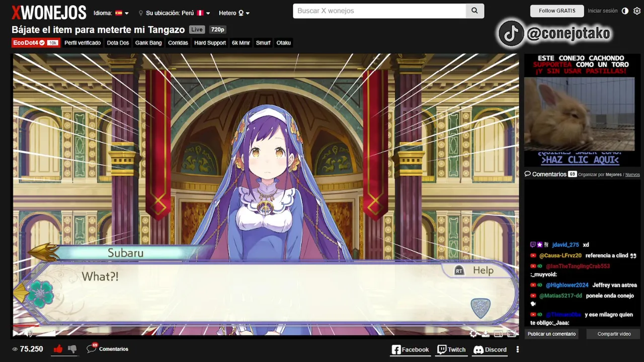Click the magnifier search button
The width and height of the screenshot is (644, 362).
(475, 11)
